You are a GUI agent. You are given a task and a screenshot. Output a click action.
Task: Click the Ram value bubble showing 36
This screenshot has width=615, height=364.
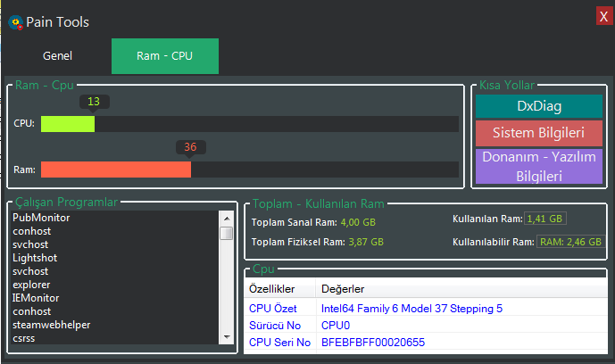pos(191,147)
